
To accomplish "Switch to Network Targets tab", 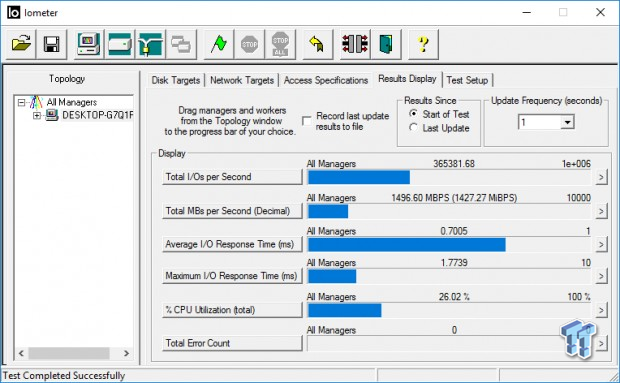I will pyautogui.click(x=242, y=80).
